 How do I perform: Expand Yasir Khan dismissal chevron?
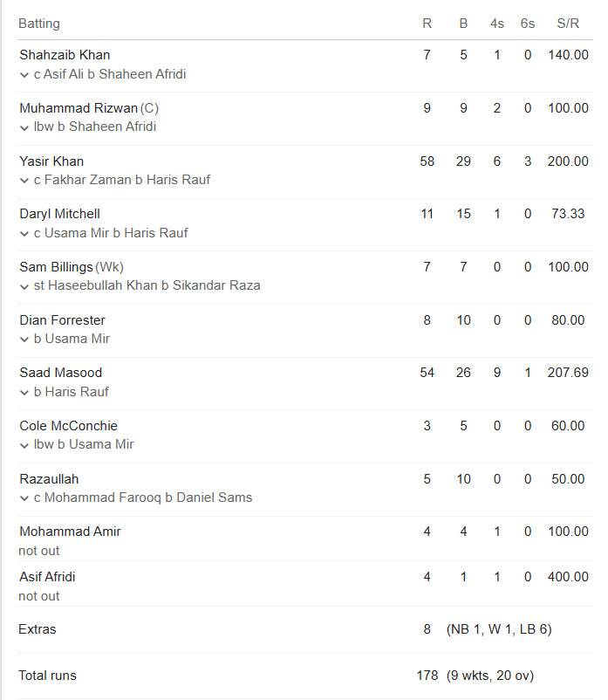24,181
